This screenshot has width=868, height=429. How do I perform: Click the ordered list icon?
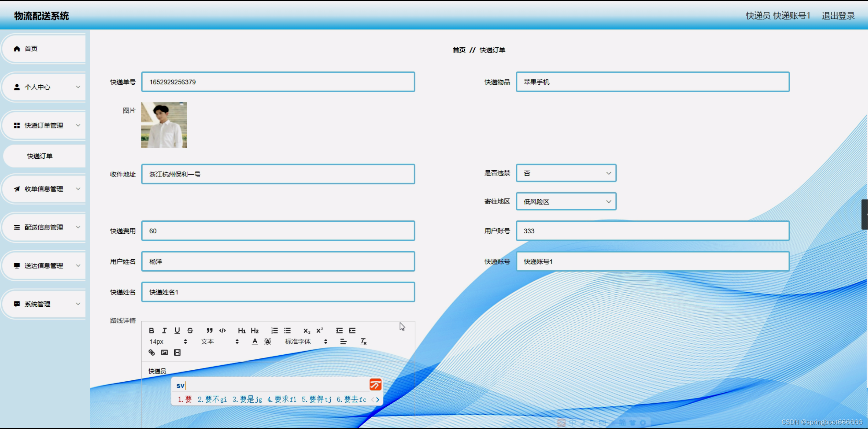click(274, 331)
